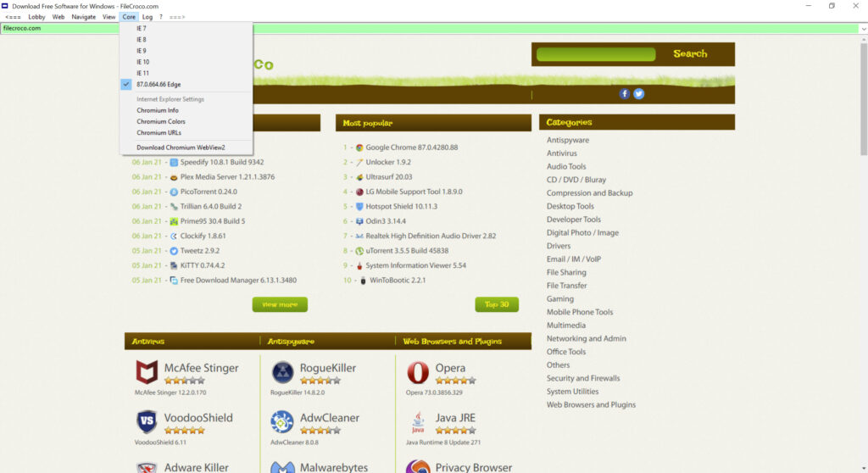This screenshot has width=868, height=473.
Task: Click the Plex Media Server icon
Action: pos(174,177)
